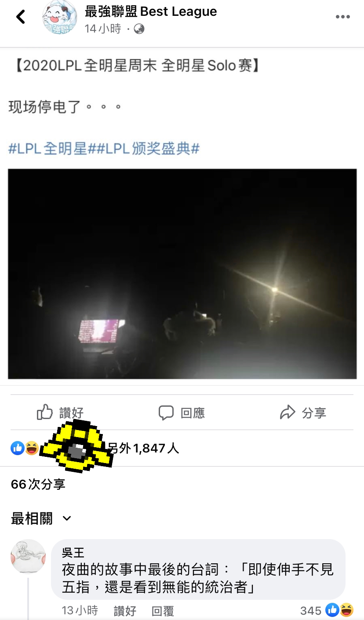Tap the 分享 share arrow icon
Screen dimensions: 364x620
(x=288, y=412)
